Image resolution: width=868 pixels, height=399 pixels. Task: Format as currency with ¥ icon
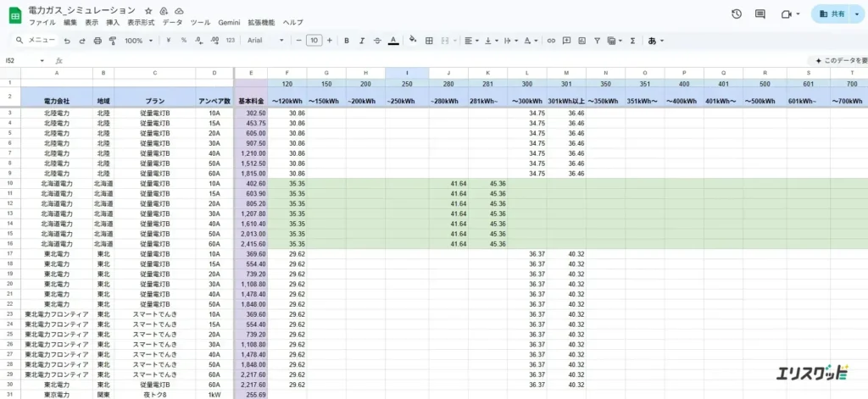(169, 41)
